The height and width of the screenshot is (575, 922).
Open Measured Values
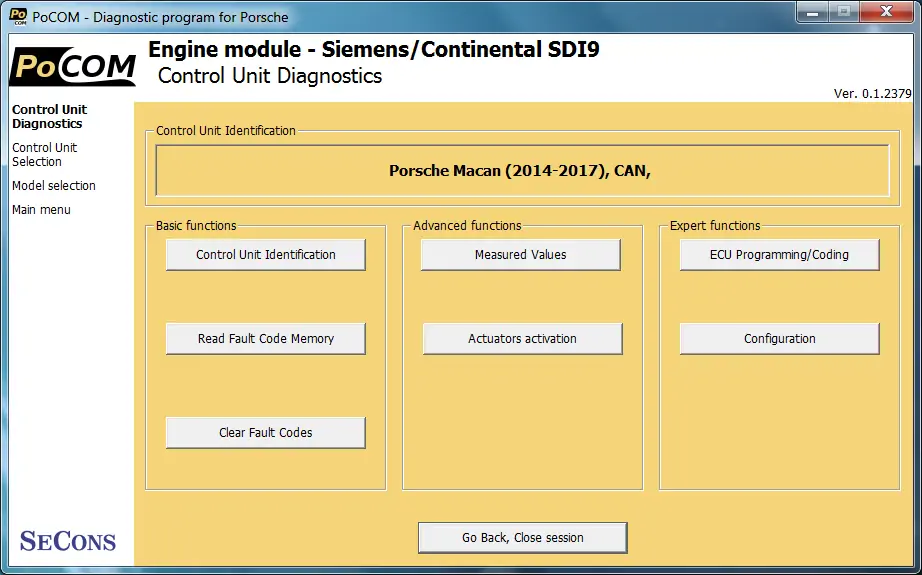tap(520, 255)
